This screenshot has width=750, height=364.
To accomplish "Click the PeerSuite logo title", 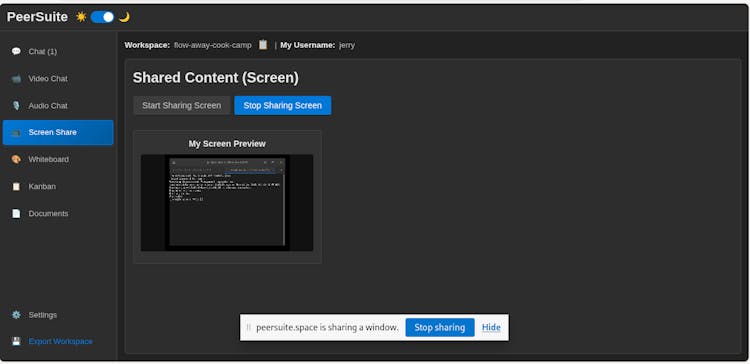I will pyautogui.click(x=37, y=17).
